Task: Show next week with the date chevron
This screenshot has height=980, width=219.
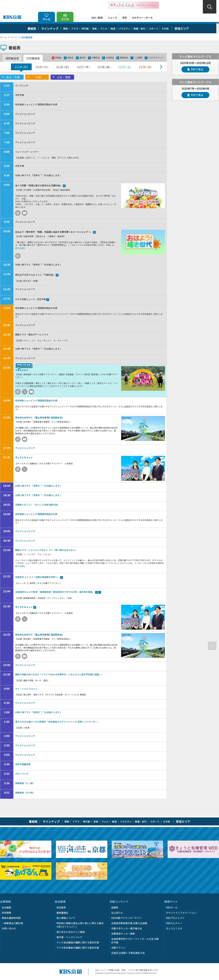Action: 161,67
